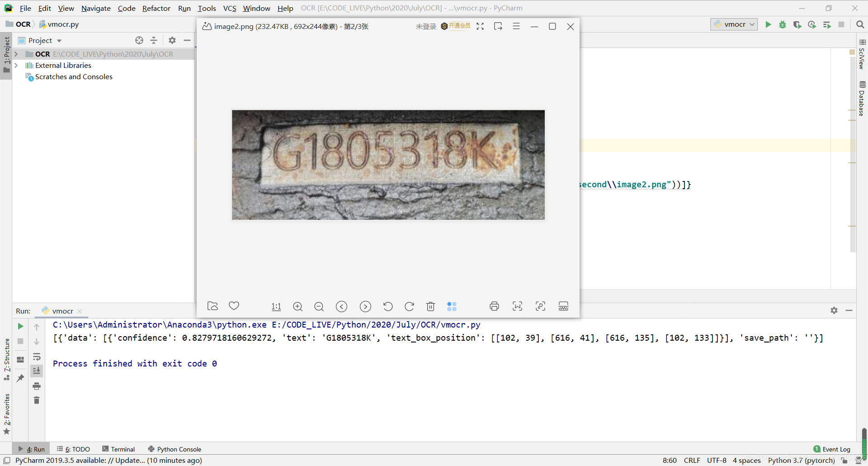
Task: Open the Project view dropdown
Action: coord(59,41)
